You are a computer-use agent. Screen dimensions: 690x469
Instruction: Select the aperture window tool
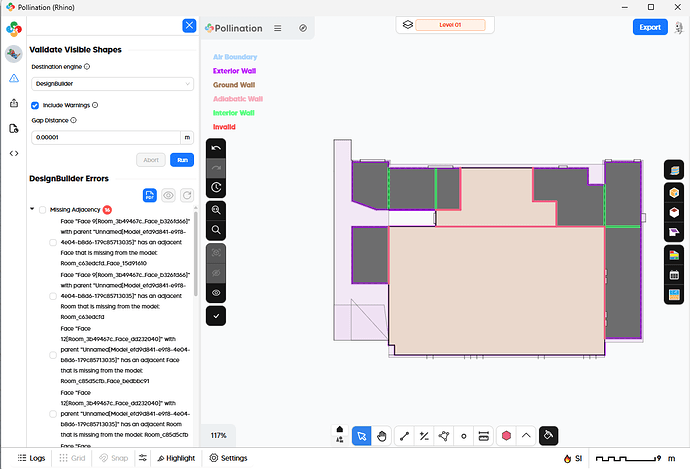[x=484, y=436]
